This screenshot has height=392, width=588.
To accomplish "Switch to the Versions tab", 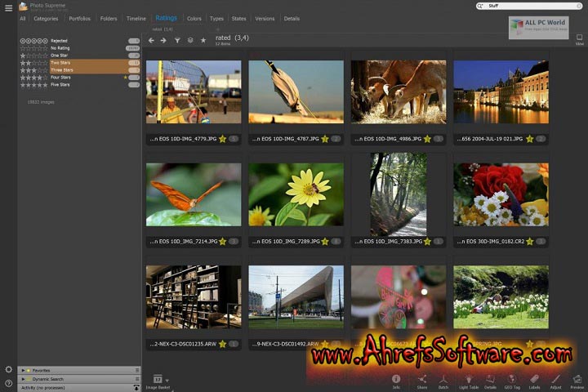I will (x=265, y=19).
